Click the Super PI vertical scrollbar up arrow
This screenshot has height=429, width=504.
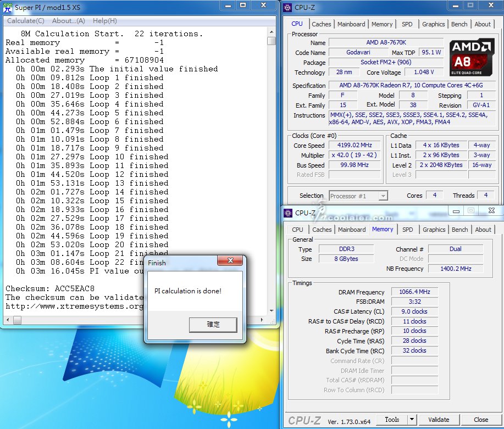(272, 32)
